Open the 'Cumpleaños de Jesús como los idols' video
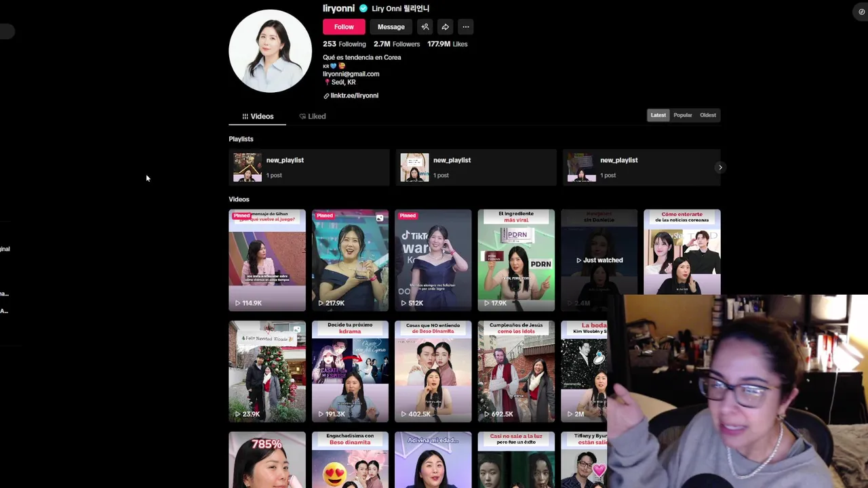This screenshot has height=488, width=868. point(516,371)
